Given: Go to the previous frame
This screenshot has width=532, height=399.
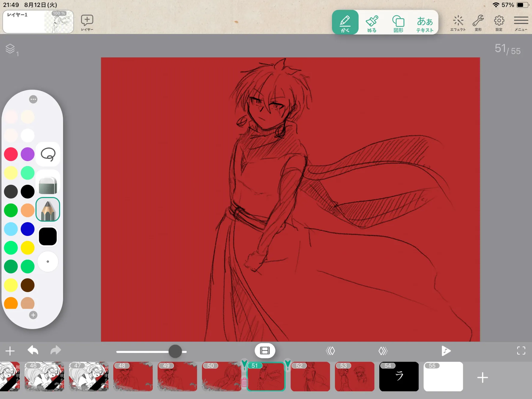Looking at the screenshot, I should [x=330, y=351].
